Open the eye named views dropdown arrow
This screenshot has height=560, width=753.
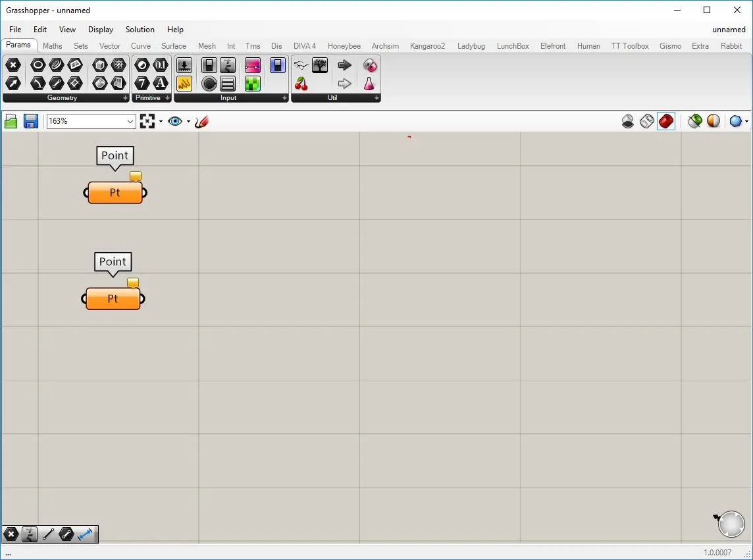click(x=188, y=122)
